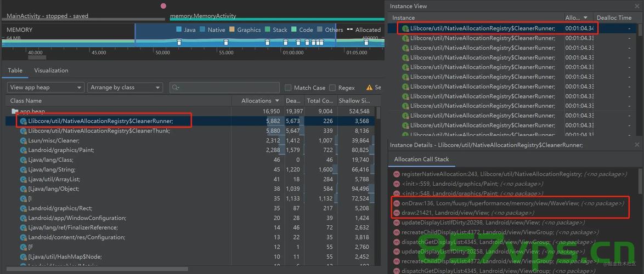Click the CleanerThunk class row icon
This screenshot has height=274, width=644.
[x=24, y=131]
